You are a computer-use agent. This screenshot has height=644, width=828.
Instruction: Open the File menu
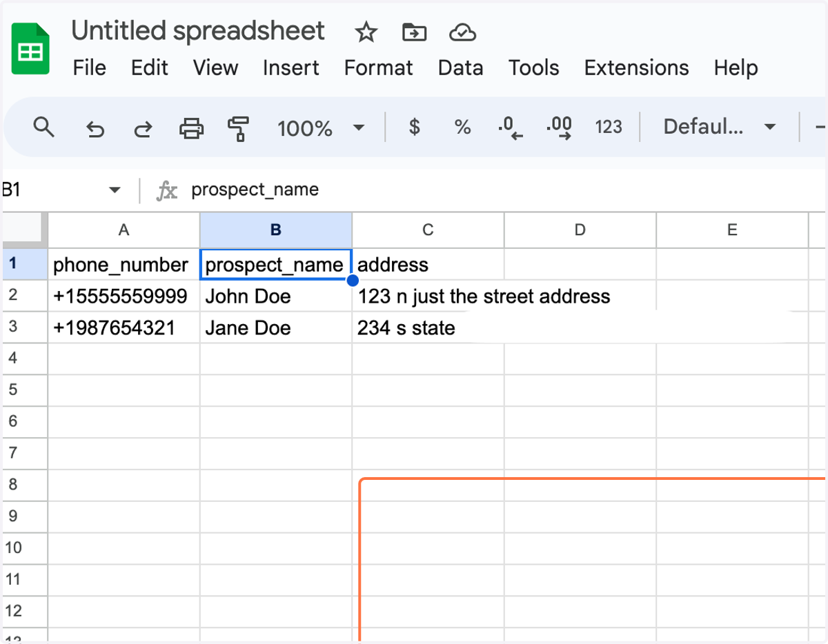[x=89, y=68]
